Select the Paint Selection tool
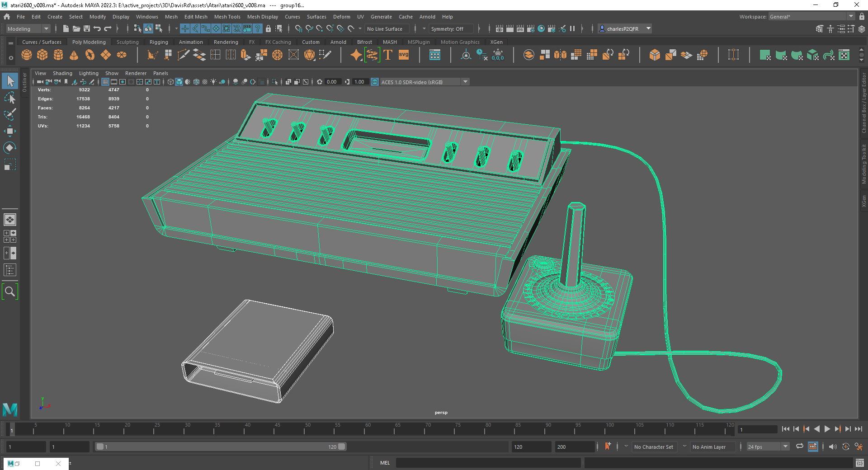 point(9,115)
